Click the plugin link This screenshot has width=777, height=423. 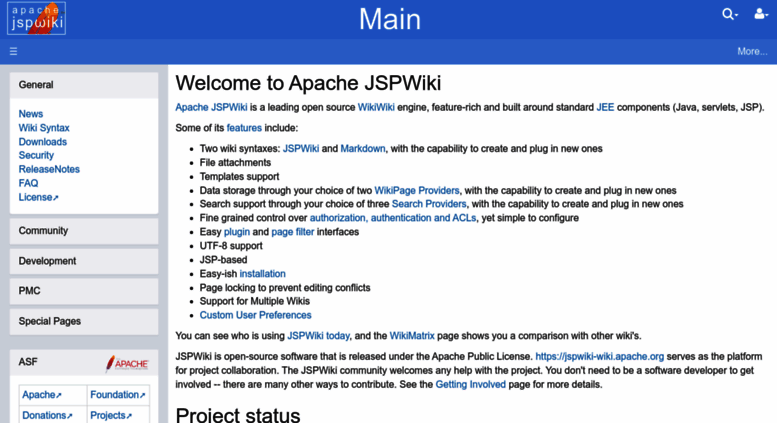pos(237,232)
